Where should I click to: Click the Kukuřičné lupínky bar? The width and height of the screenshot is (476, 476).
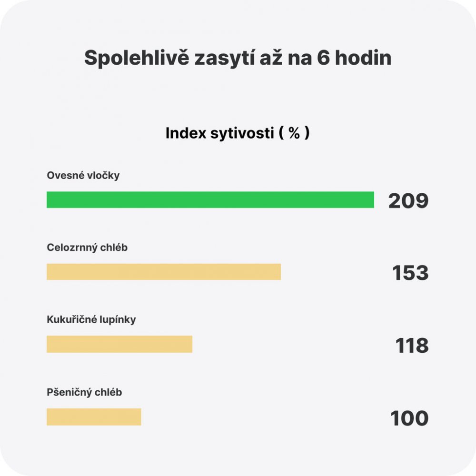[x=119, y=344]
